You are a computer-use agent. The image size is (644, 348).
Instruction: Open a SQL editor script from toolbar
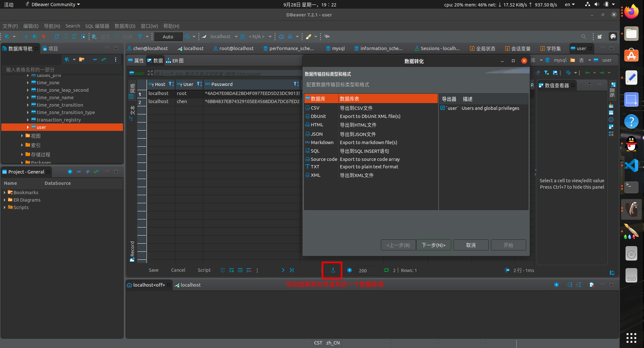57,37
